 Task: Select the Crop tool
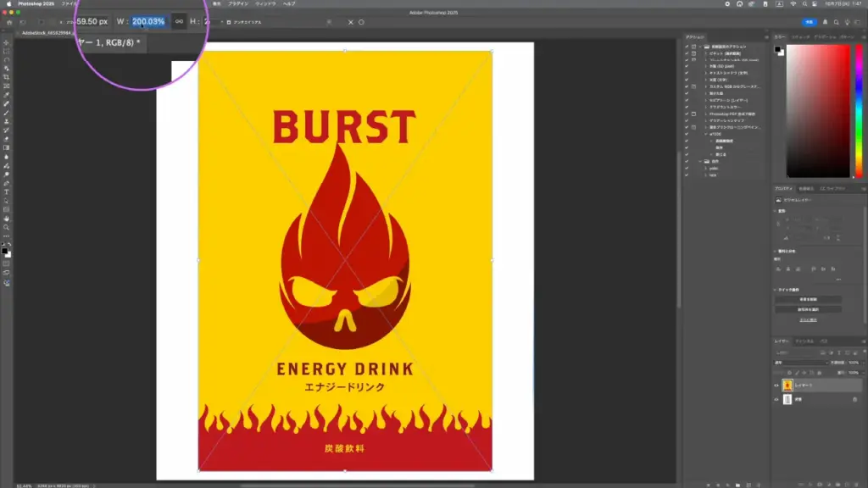click(x=7, y=77)
